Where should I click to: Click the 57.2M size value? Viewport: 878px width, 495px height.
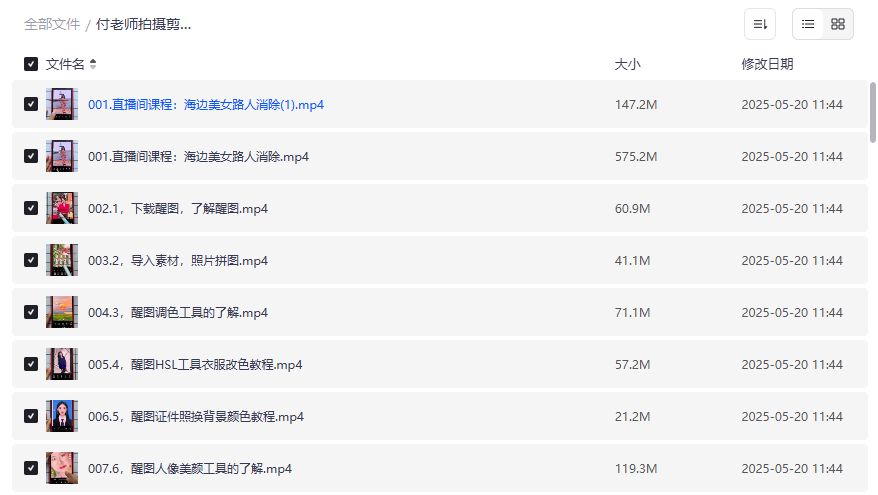point(632,365)
